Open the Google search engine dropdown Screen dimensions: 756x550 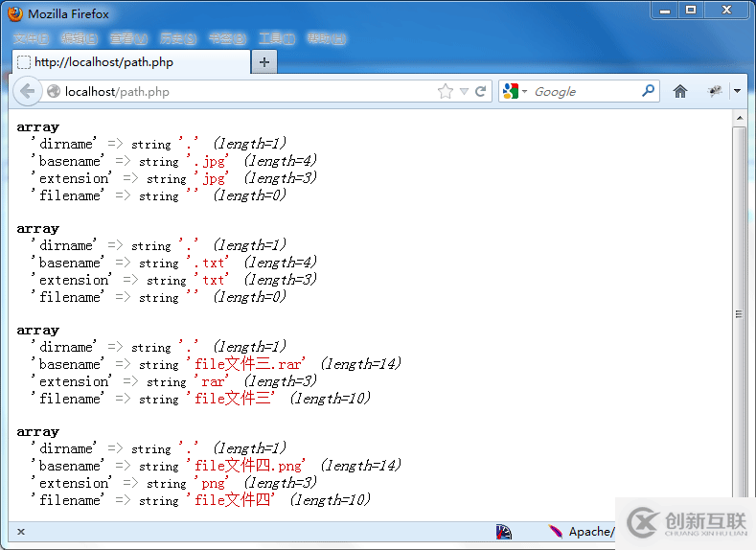pos(515,91)
